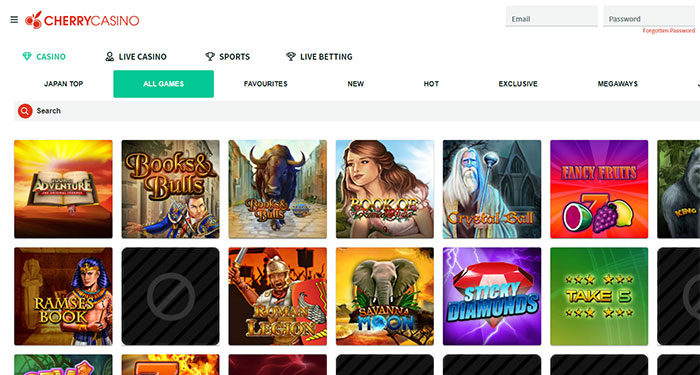Select the Exclusive games tab
Screen dimensions: 700x375
click(x=518, y=84)
